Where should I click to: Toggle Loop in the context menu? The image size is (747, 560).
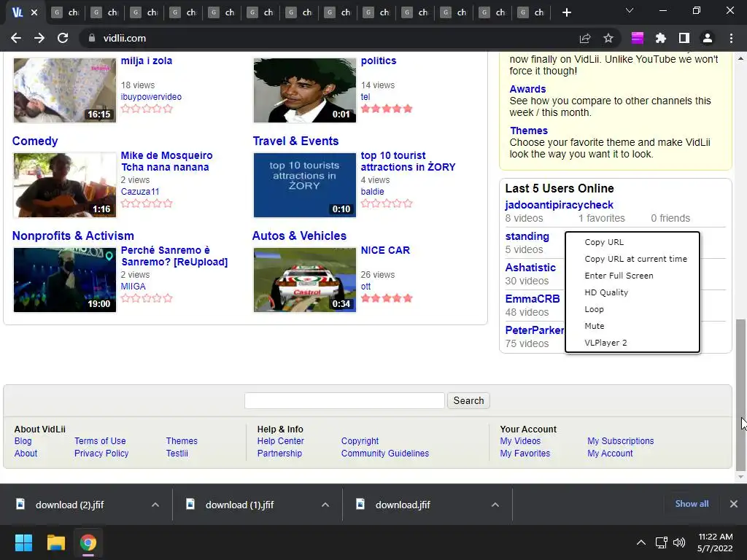click(594, 309)
